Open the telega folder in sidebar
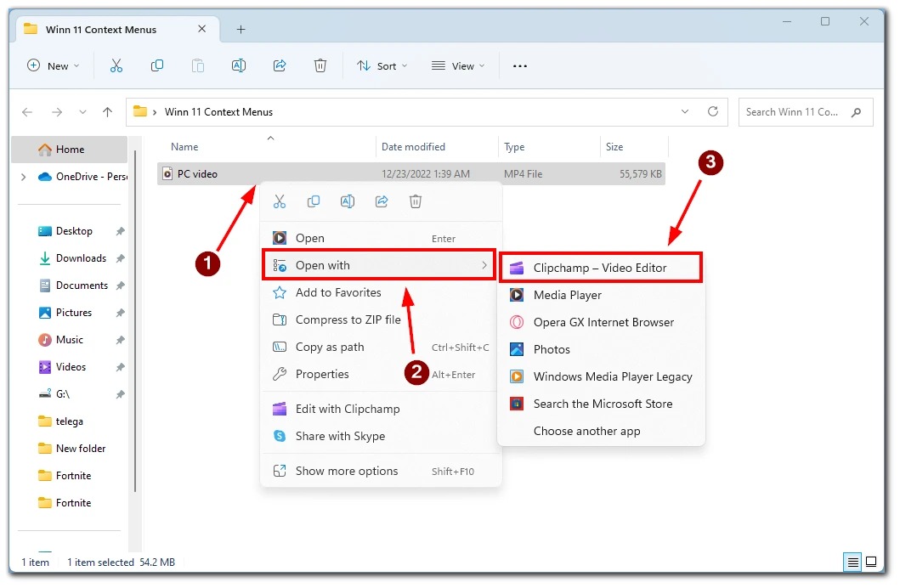900x588 pixels. [x=70, y=421]
